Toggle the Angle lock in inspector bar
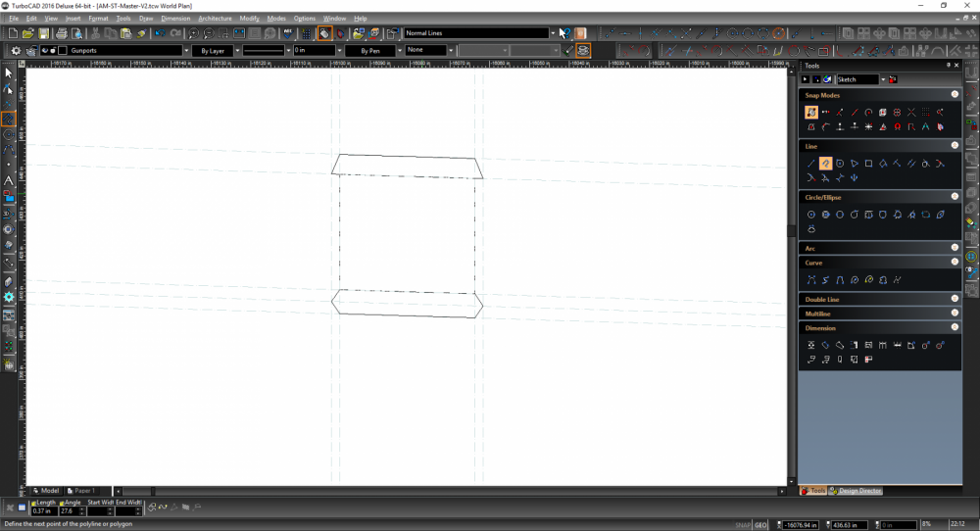The width and height of the screenshot is (980, 531). tap(62, 503)
